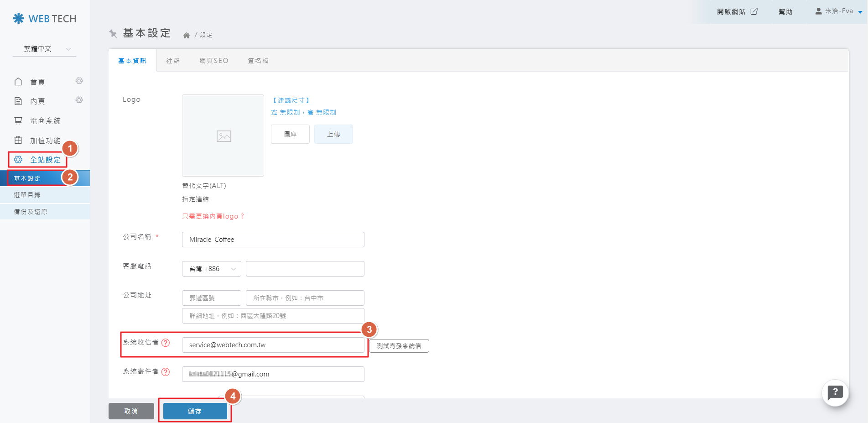Open 電商系統 from the sidebar

(x=45, y=121)
